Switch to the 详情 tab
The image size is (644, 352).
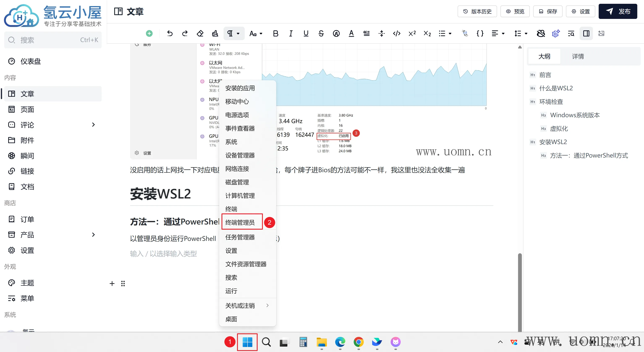tap(578, 56)
